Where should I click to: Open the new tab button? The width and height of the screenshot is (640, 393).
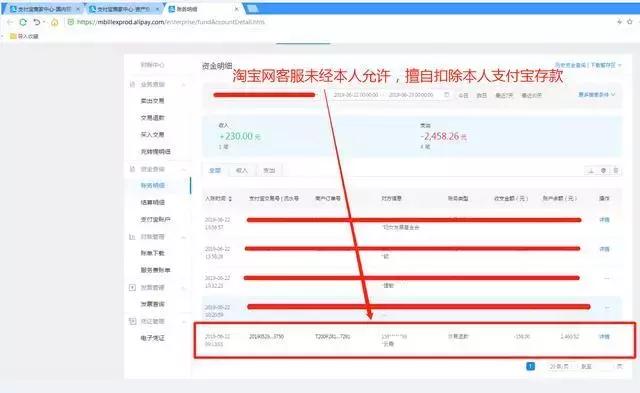(253, 9)
